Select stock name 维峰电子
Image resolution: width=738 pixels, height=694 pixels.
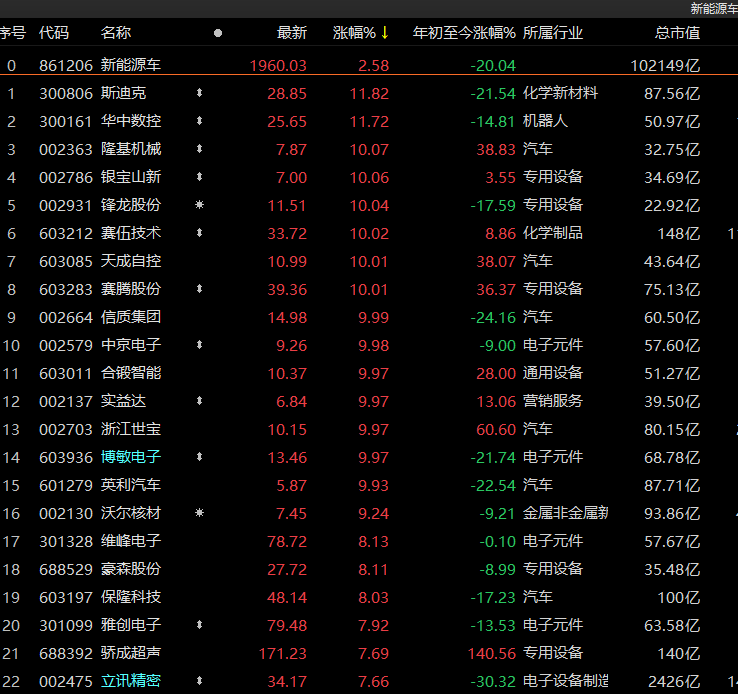pos(131,541)
